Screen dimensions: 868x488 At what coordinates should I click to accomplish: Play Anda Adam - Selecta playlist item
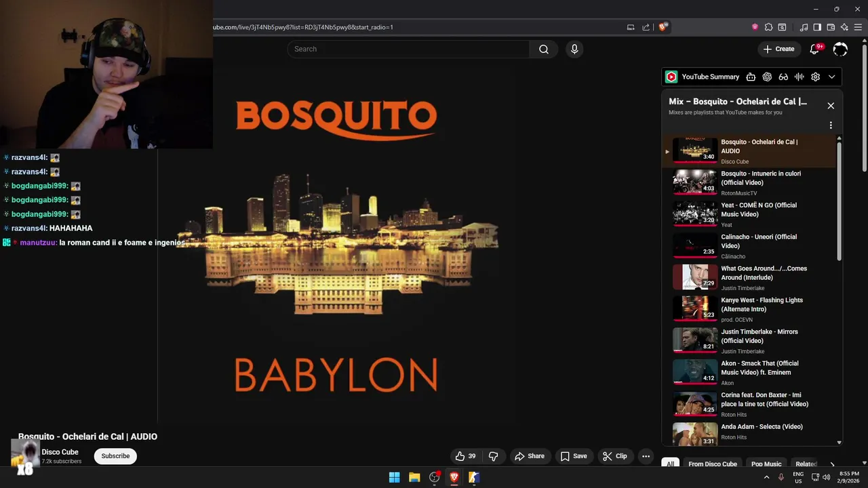(749, 433)
